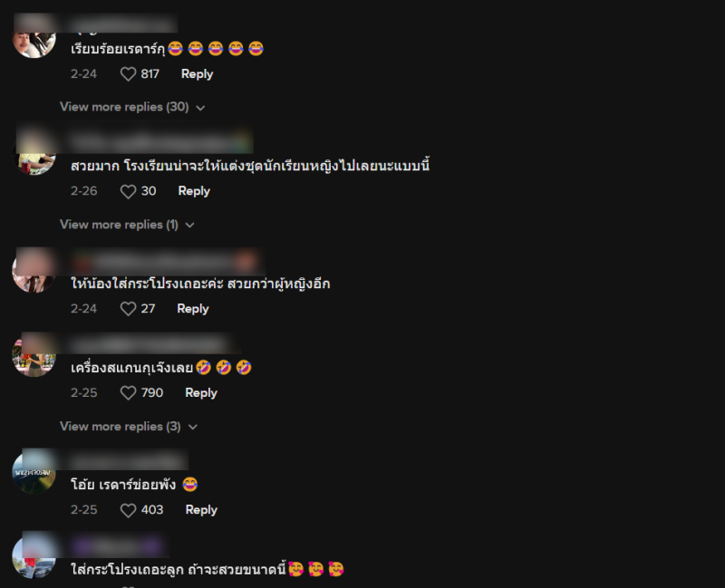The height and width of the screenshot is (588, 725).
Task: Like the comment with 403 likes
Action: (128, 510)
